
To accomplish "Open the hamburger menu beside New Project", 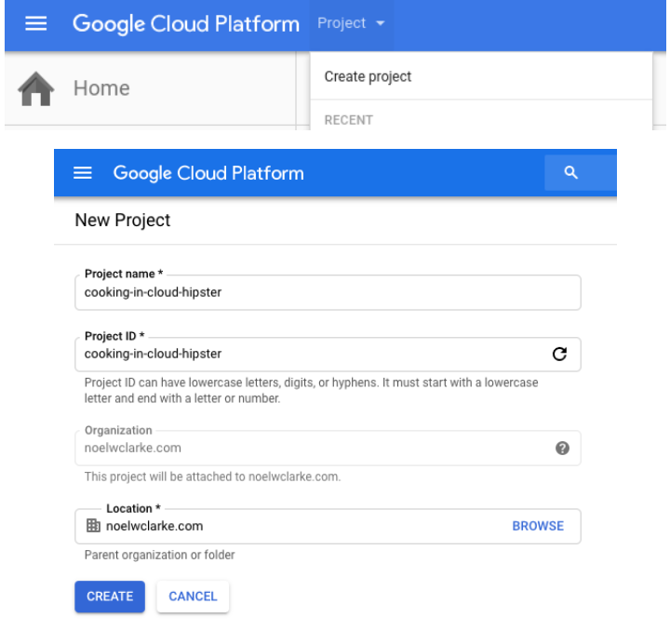I will point(84,173).
